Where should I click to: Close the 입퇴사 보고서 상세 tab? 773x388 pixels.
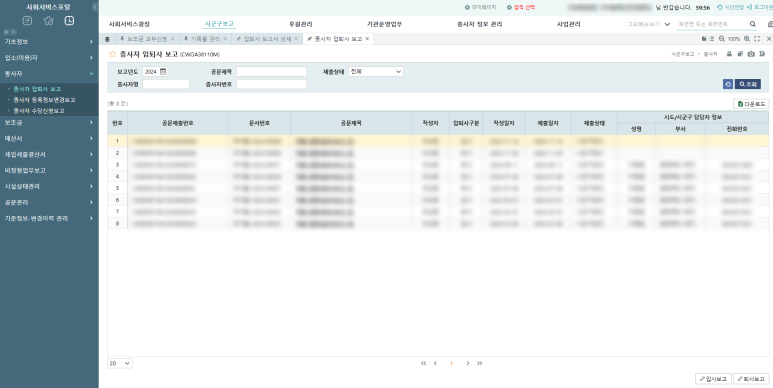[296, 38]
